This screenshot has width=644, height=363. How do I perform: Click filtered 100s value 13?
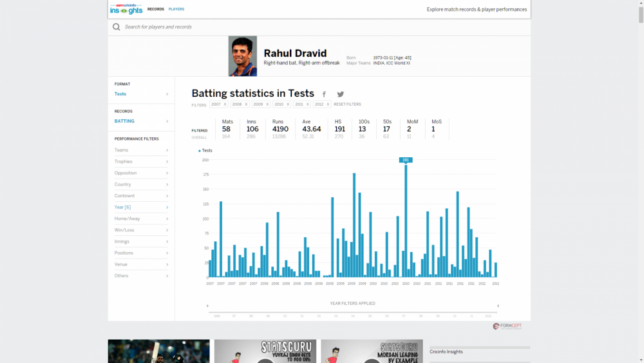[362, 129]
